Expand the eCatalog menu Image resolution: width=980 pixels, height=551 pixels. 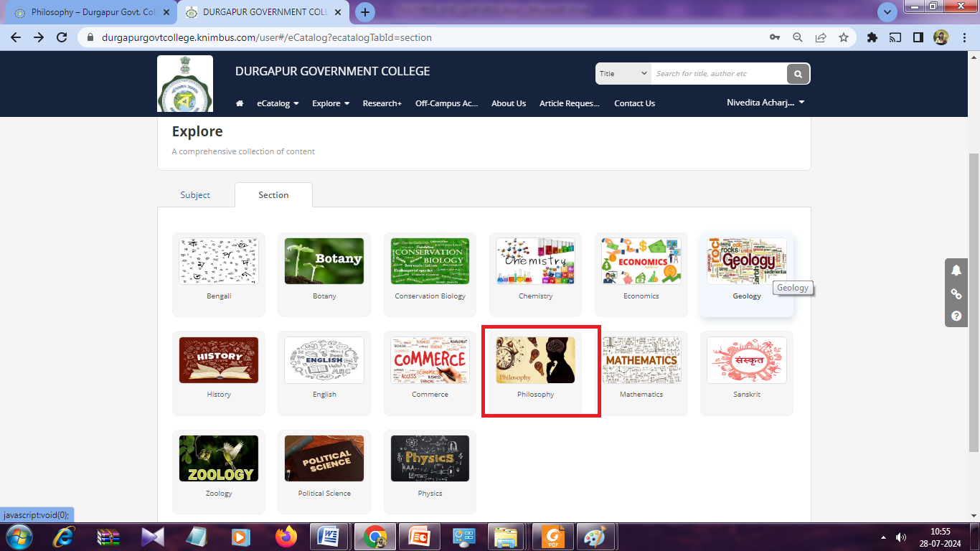278,103
